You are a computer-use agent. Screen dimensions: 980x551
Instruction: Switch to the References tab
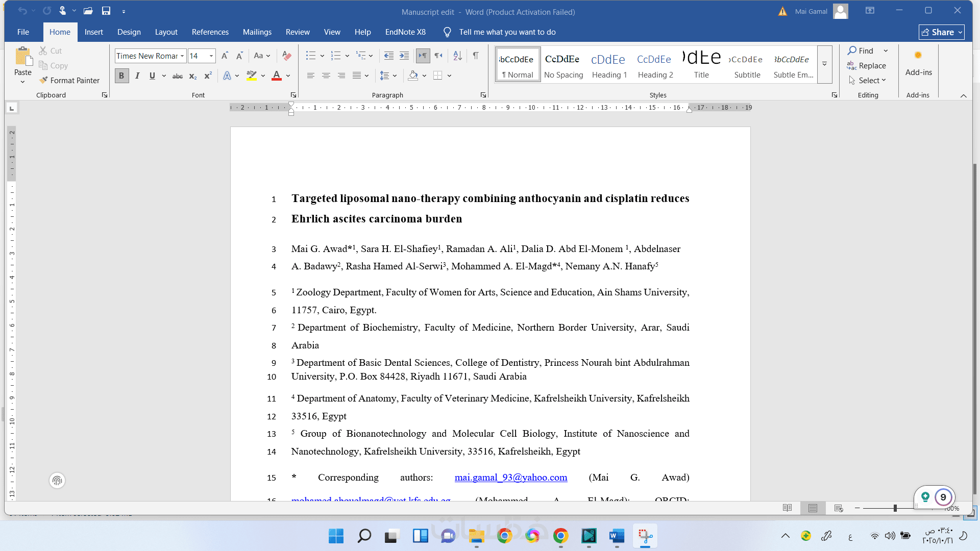(210, 32)
